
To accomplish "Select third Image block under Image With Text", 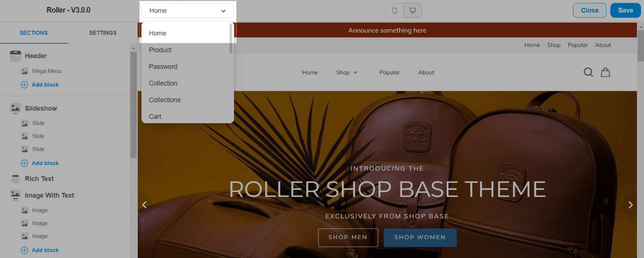I will (x=40, y=236).
